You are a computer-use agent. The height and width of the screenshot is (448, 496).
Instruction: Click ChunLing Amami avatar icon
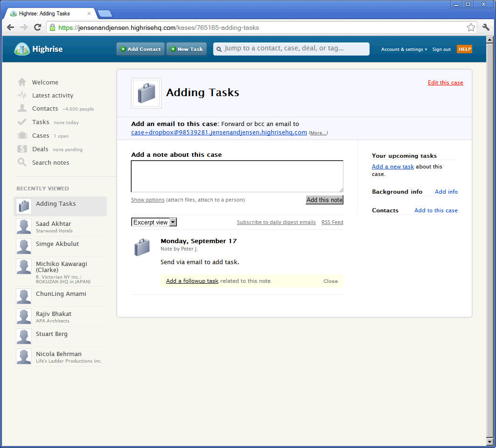tap(24, 296)
